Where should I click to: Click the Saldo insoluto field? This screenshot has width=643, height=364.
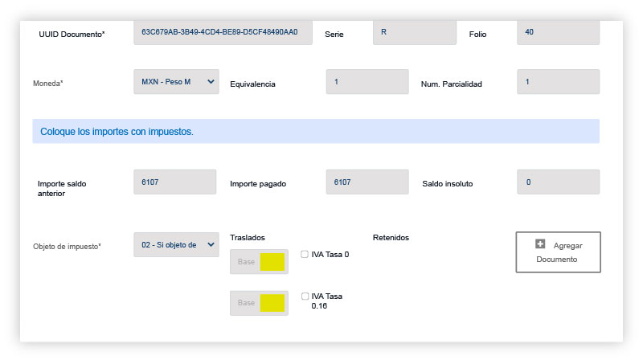pos(558,182)
